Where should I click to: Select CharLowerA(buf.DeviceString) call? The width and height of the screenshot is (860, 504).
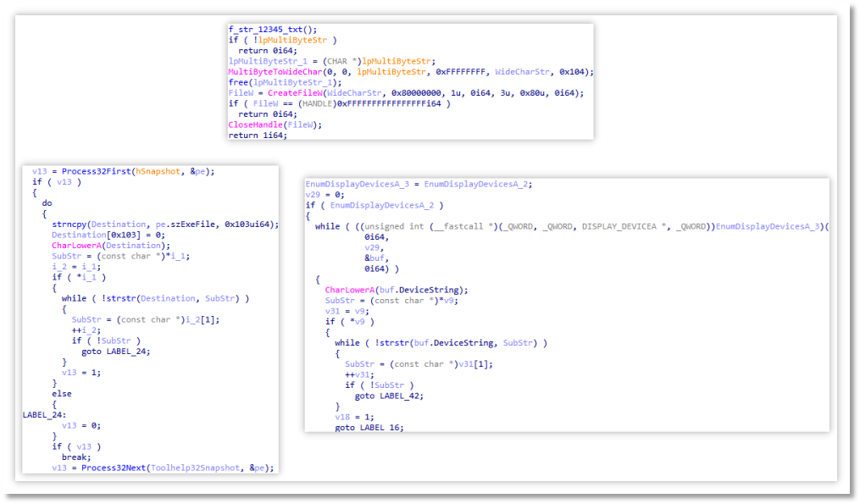(x=396, y=290)
